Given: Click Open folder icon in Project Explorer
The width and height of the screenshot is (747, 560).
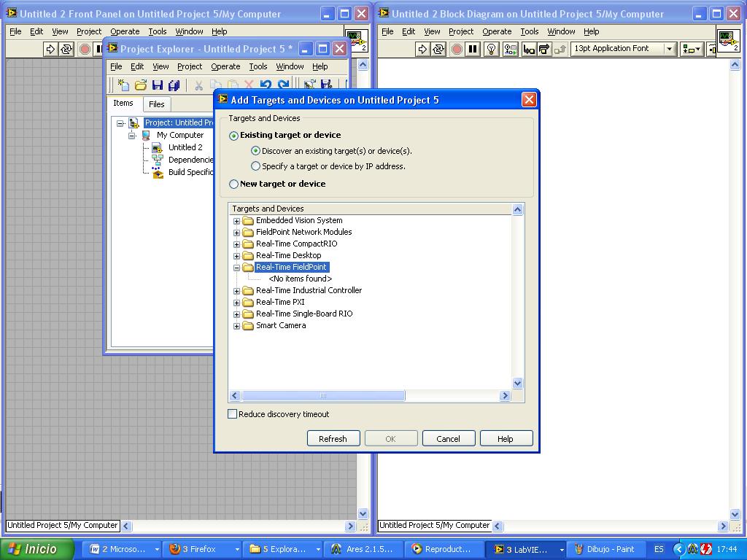Looking at the screenshot, I should tap(141, 85).
